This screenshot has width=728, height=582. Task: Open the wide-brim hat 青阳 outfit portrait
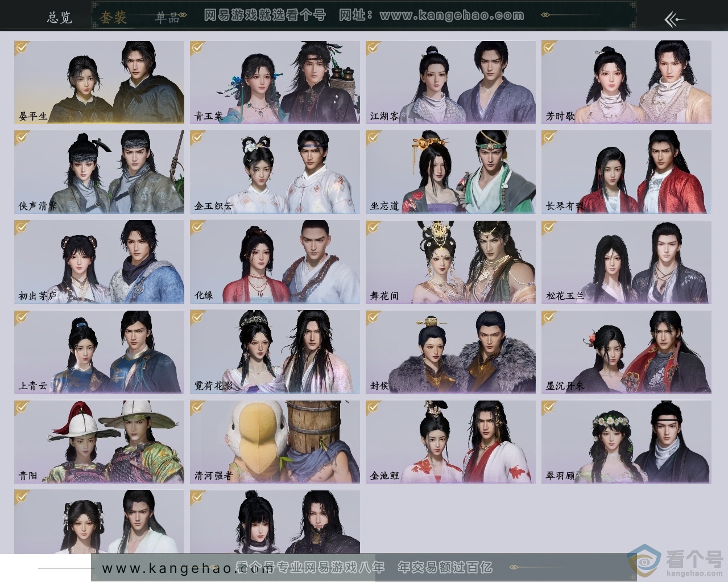click(99, 441)
